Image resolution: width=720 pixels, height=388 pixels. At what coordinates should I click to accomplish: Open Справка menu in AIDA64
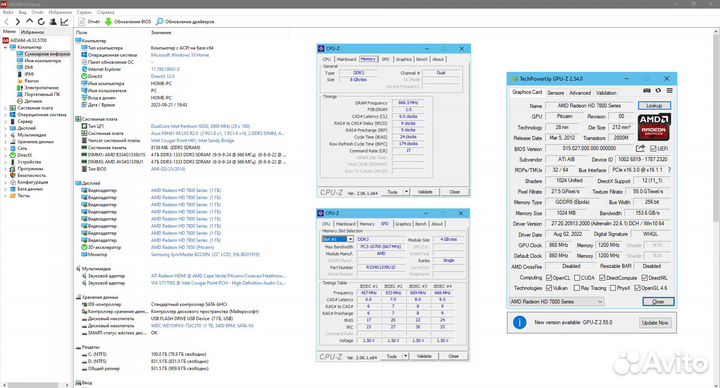[106, 12]
